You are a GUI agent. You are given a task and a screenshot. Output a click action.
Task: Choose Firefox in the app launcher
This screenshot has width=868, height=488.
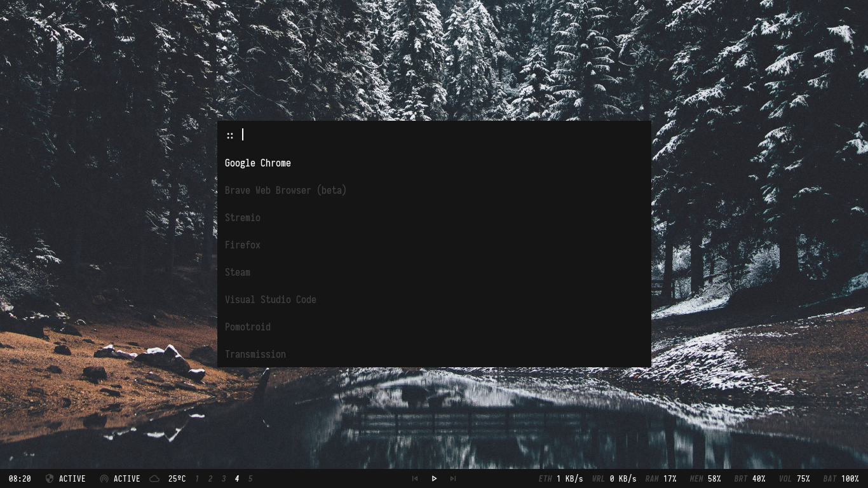pos(434,245)
